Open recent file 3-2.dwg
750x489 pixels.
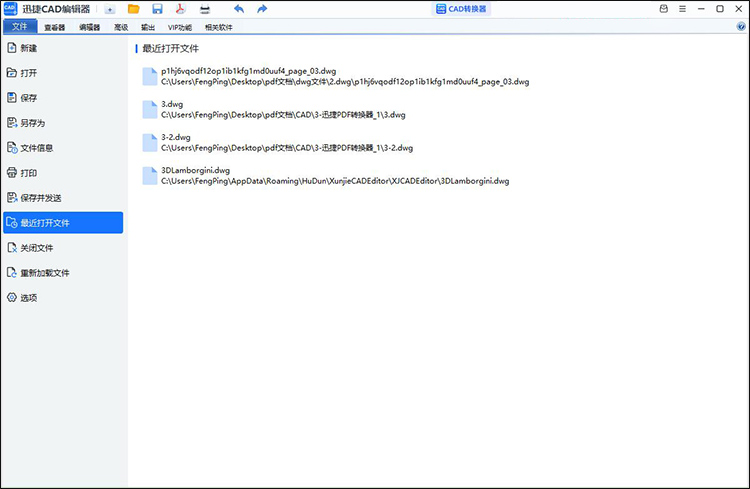click(x=176, y=136)
